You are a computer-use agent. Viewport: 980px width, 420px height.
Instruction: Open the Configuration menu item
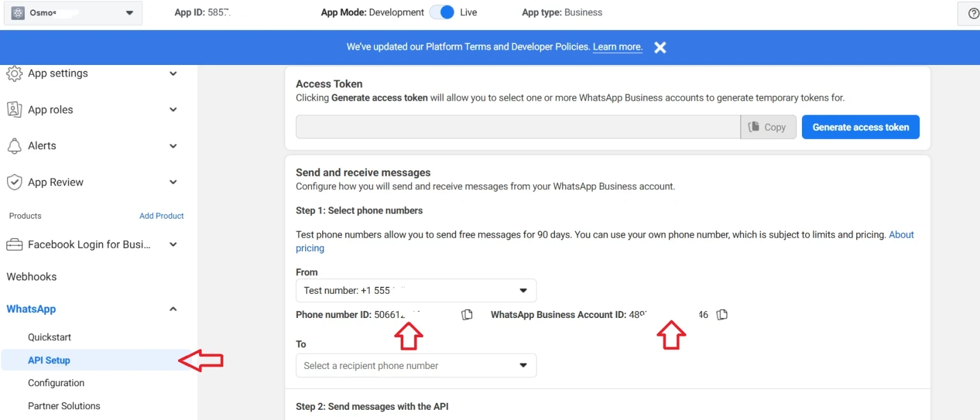click(x=56, y=383)
